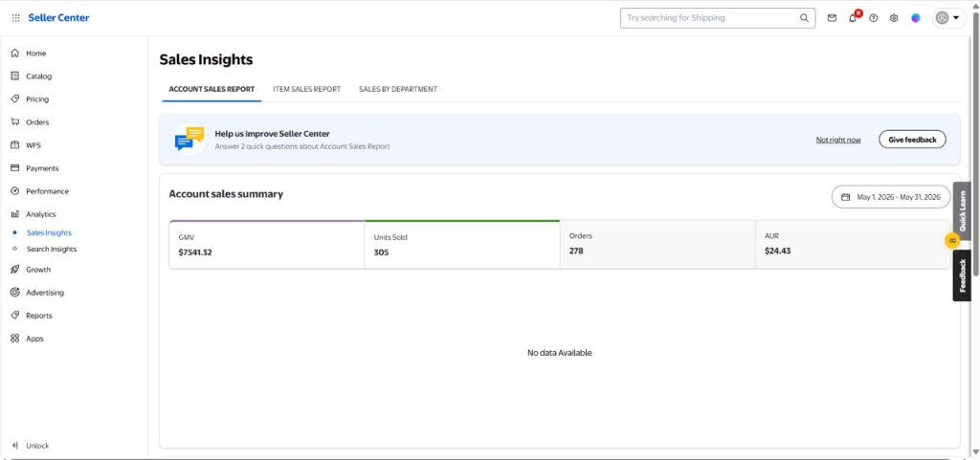The image size is (980, 460).
Task: Select the Orders metric card
Action: (x=657, y=245)
